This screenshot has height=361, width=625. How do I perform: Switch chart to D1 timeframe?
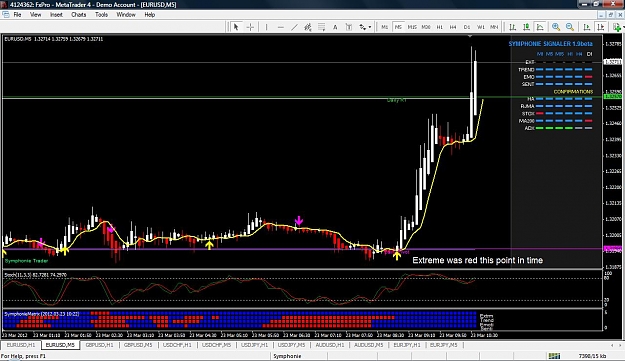tap(467, 27)
